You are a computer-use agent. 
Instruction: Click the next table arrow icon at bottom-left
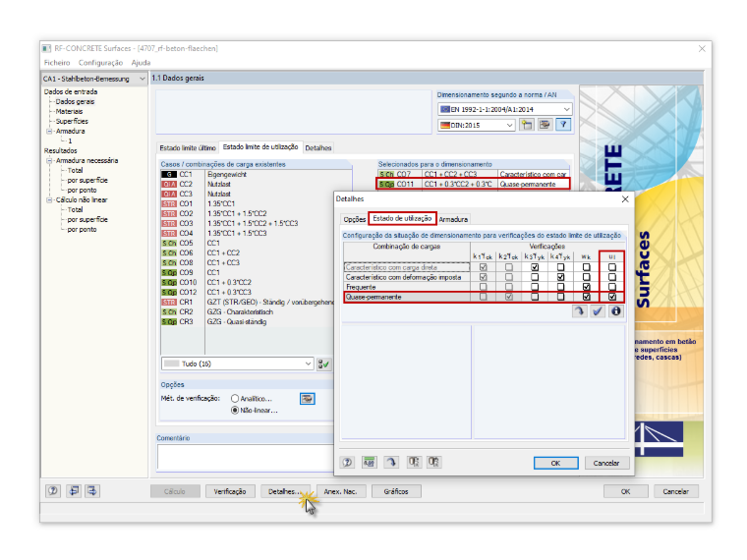[x=92, y=491]
